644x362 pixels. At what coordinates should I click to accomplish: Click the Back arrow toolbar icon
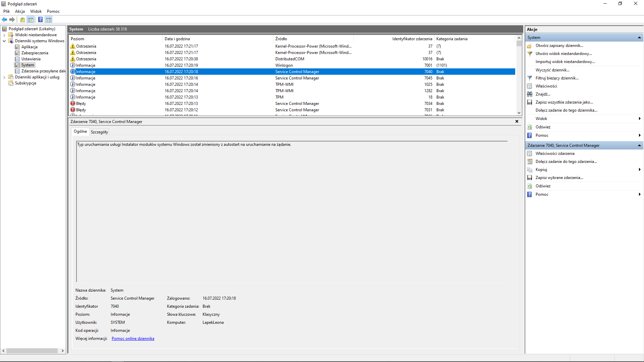pos(4,19)
